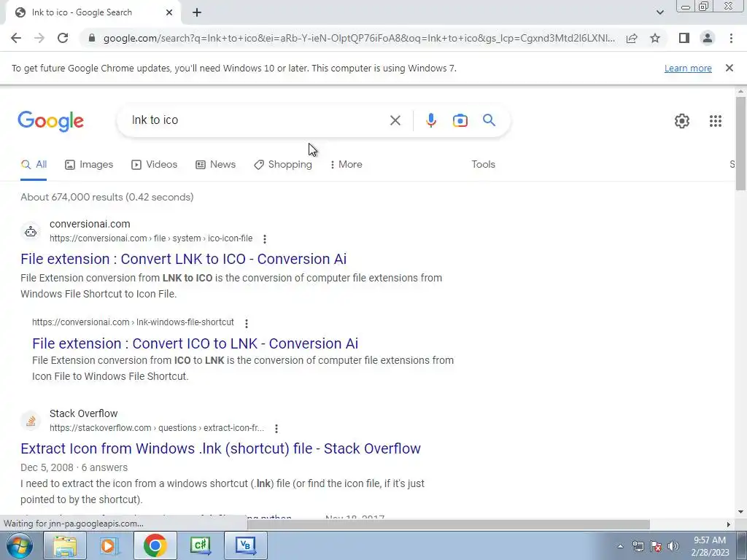Click the Stack Overflow site favicon
The height and width of the screenshot is (560, 747).
click(x=31, y=421)
